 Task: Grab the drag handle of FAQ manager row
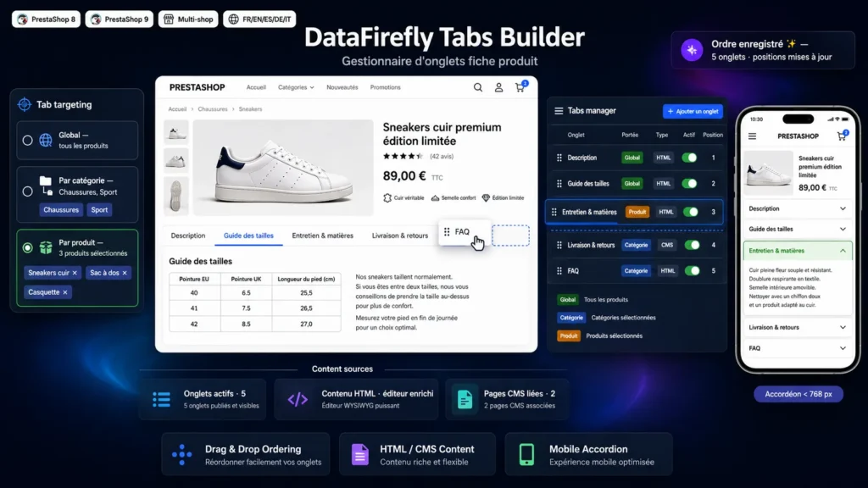click(x=559, y=271)
